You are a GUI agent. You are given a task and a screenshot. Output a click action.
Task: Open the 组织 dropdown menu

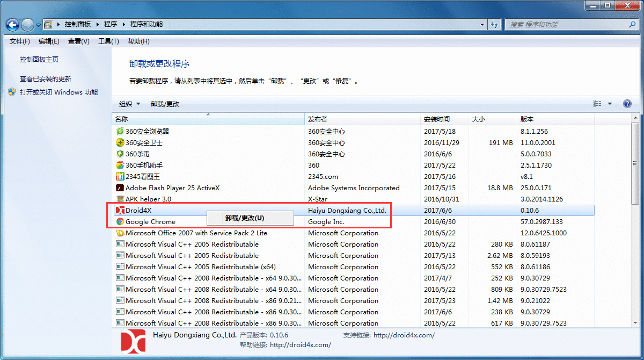[129, 104]
